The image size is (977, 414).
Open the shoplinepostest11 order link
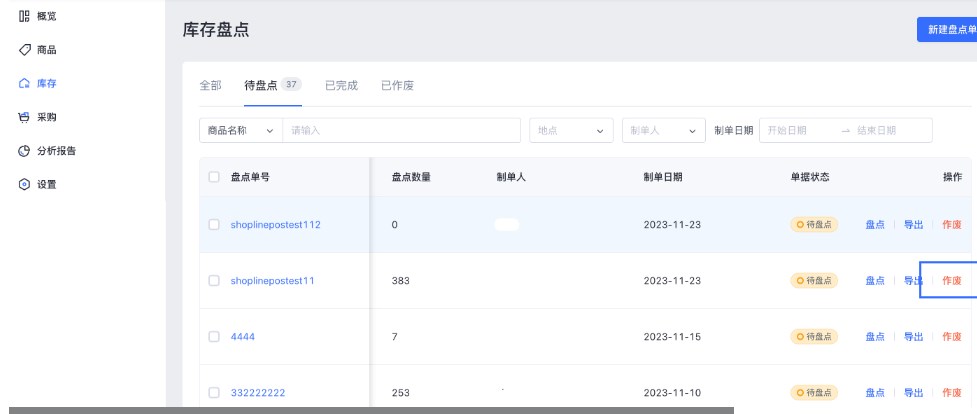pyautogui.click(x=272, y=281)
